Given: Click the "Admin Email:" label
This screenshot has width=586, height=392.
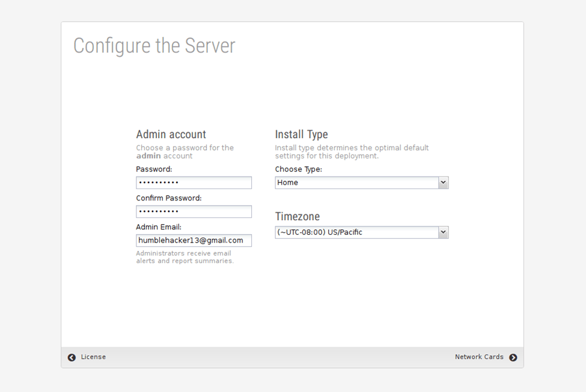Looking at the screenshot, I should (x=159, y=227).
